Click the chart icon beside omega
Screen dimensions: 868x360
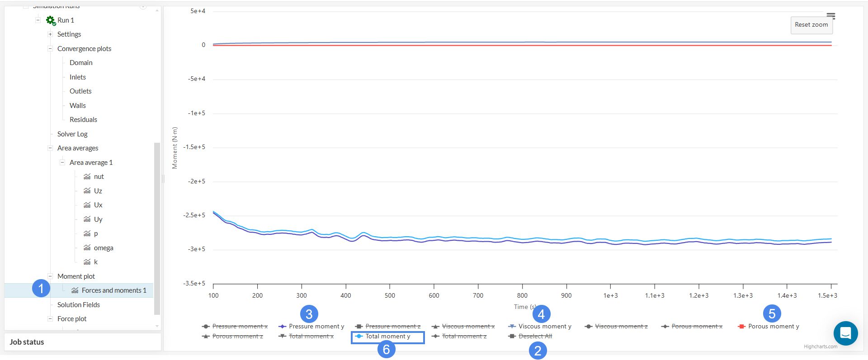tap(87, 248)
